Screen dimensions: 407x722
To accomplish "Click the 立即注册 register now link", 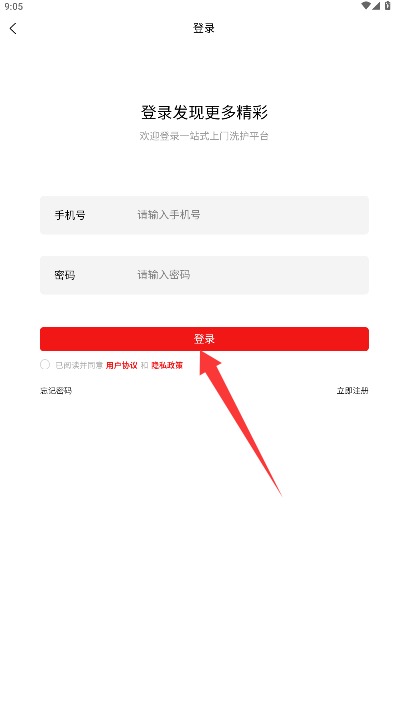I will (353, 390).
